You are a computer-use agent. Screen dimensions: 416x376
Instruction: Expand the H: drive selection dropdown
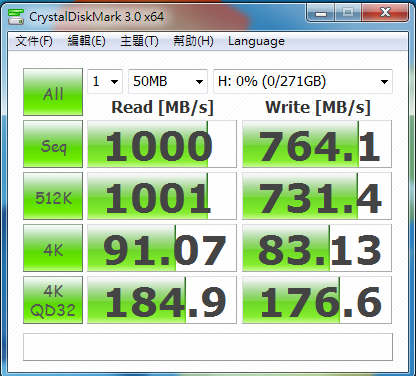(303, 81)
